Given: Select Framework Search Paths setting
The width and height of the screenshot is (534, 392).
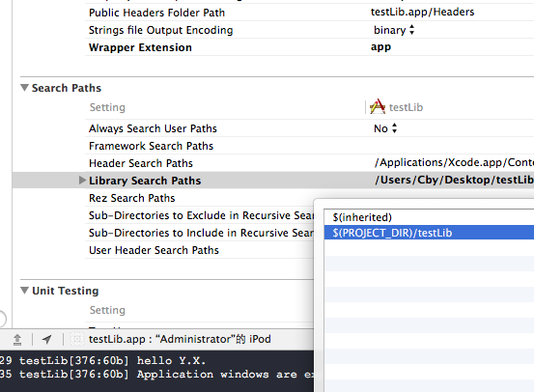Looking at the screenshot, I should [151, 146].
